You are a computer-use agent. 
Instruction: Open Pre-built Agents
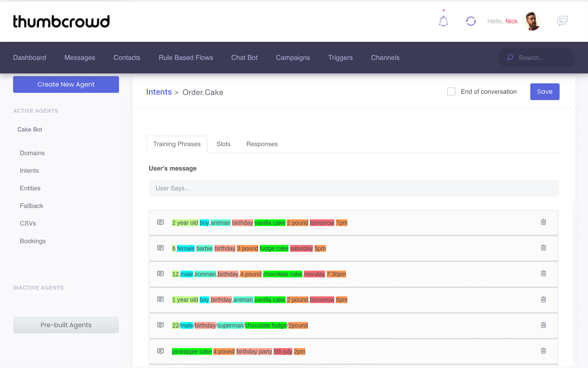click(66, 325)
